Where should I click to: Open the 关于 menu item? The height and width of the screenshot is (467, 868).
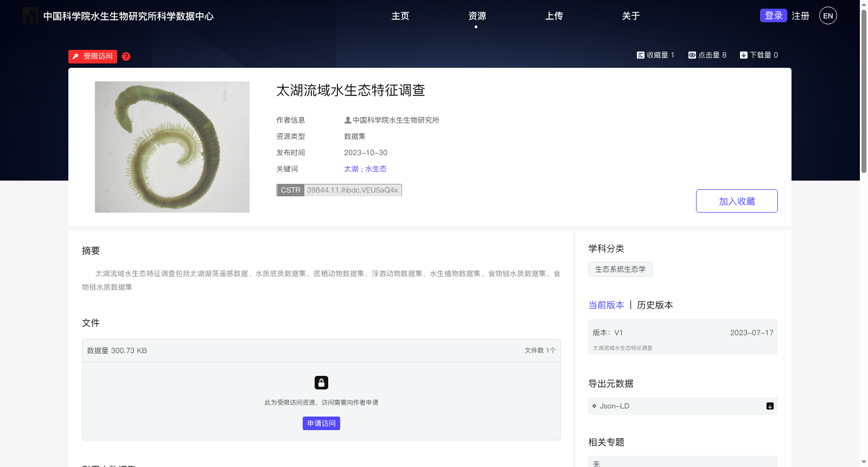pos(630,16)
